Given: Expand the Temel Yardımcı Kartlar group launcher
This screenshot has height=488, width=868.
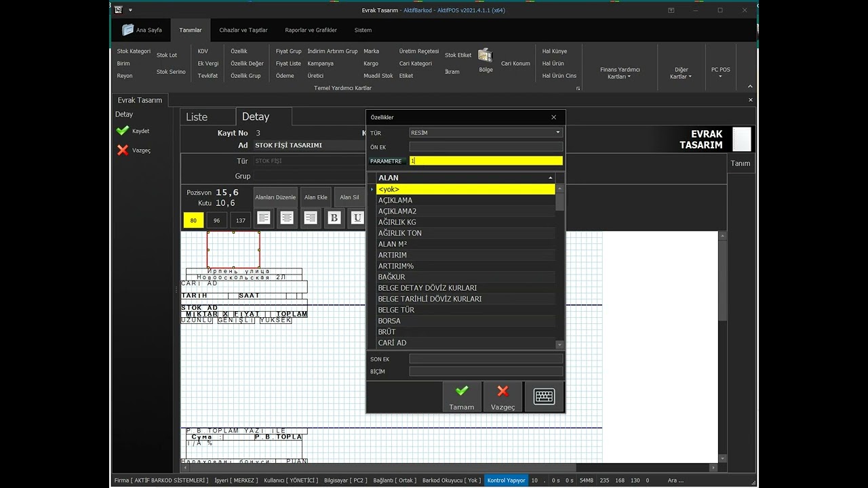Looking at the screenshot, I should click(578, 89).
